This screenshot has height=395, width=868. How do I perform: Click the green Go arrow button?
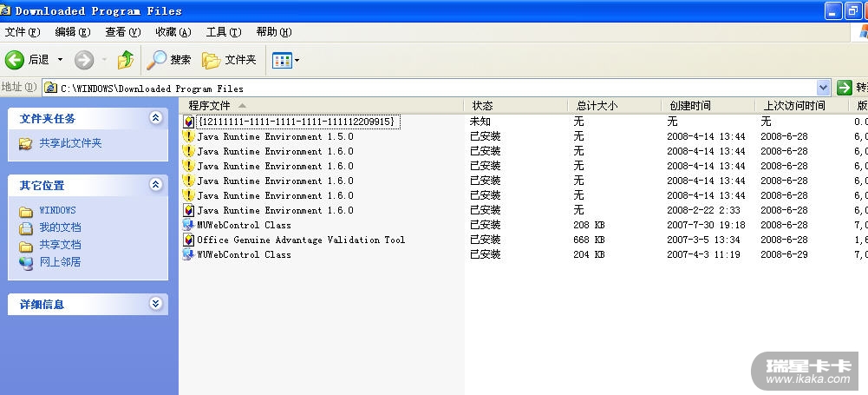tap(845, 88)
